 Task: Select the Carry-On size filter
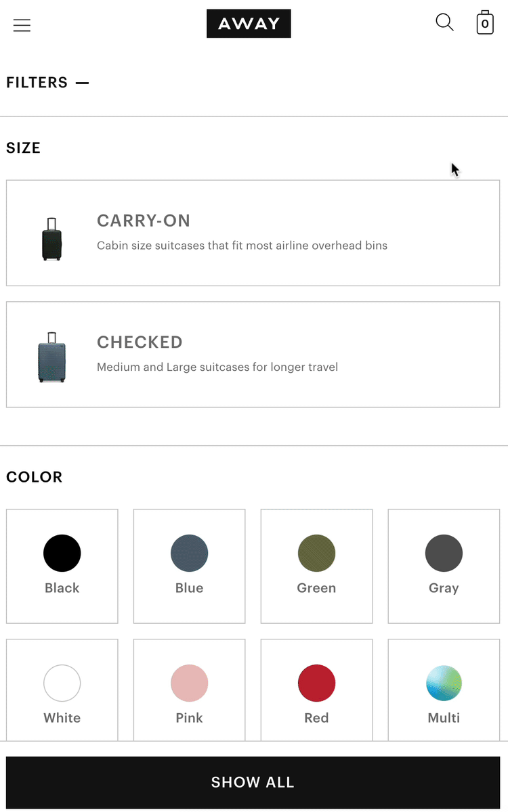click(253, 233)
